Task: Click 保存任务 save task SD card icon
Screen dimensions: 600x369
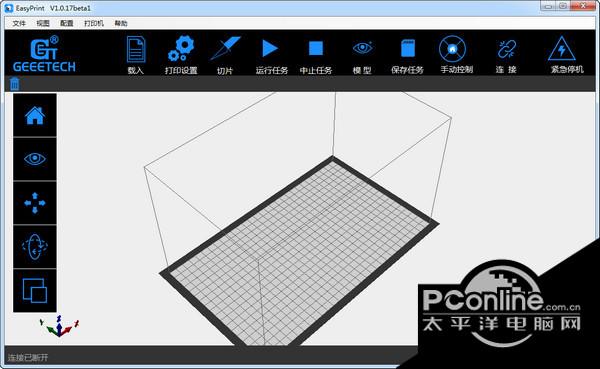Action: pyautogui.click(x=408, y=49)
